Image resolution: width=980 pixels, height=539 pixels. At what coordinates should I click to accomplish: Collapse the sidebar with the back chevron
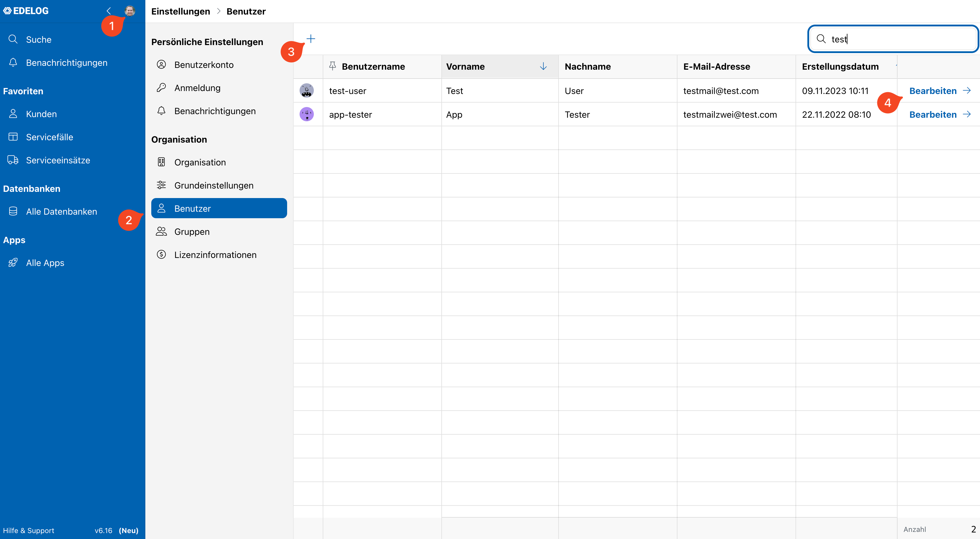(x=109, y=11)
